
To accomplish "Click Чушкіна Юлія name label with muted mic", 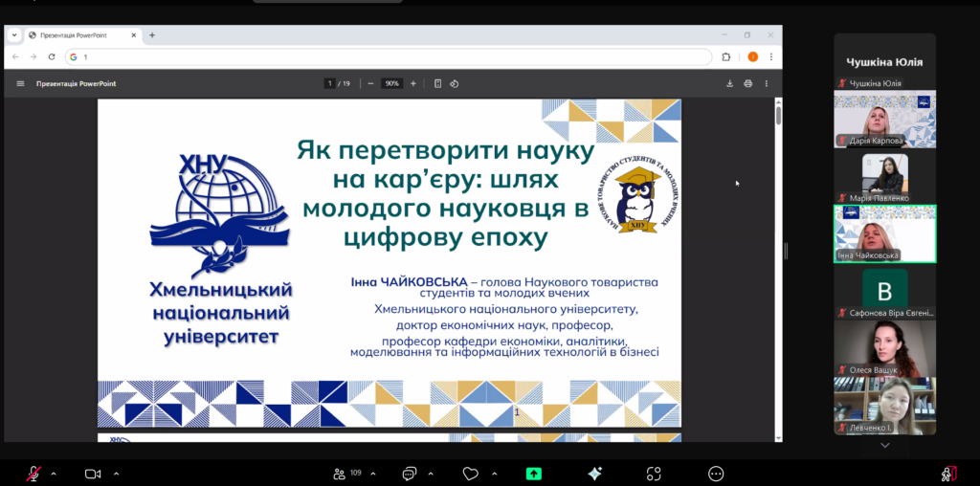I will point(870,83).
